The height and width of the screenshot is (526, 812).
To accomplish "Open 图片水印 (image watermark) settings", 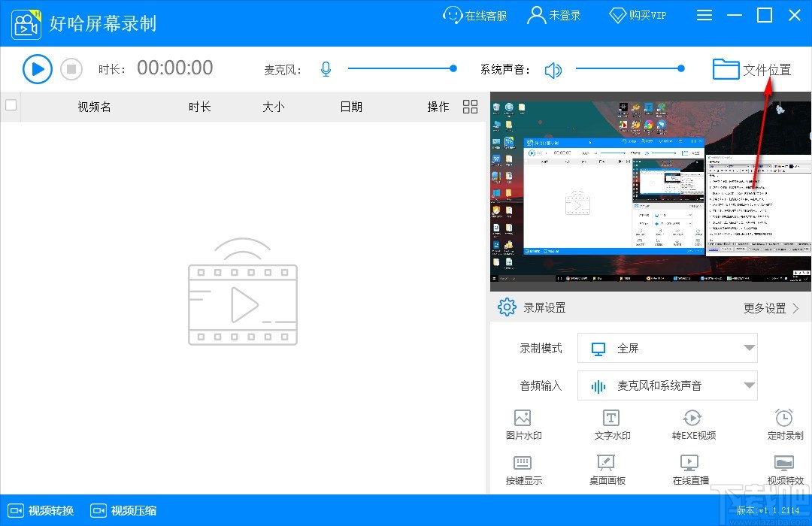I will point(523,423).
